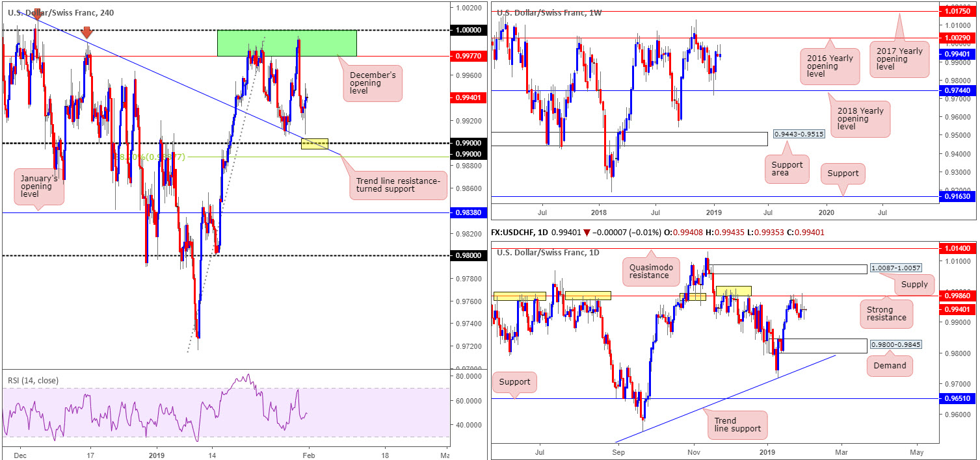Screen dimensions: 980x460
Task: Select the 0.97440 weekly price label
Action: 958,90
